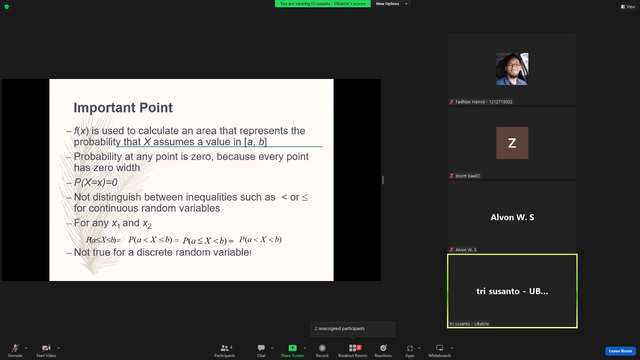Screen dimensions: 640x360
Task: Open audio options arrow next to Unmute
Action: tap(26, 348)
